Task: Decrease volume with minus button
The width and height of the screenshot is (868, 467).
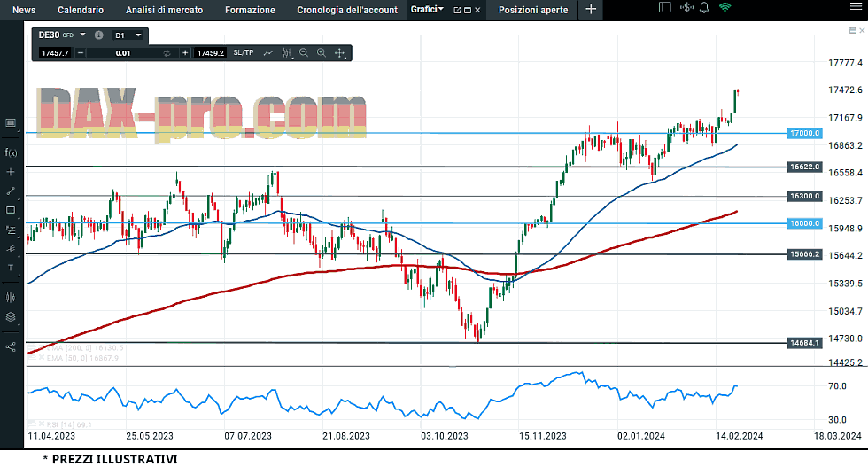Action: tap(81, 53)
